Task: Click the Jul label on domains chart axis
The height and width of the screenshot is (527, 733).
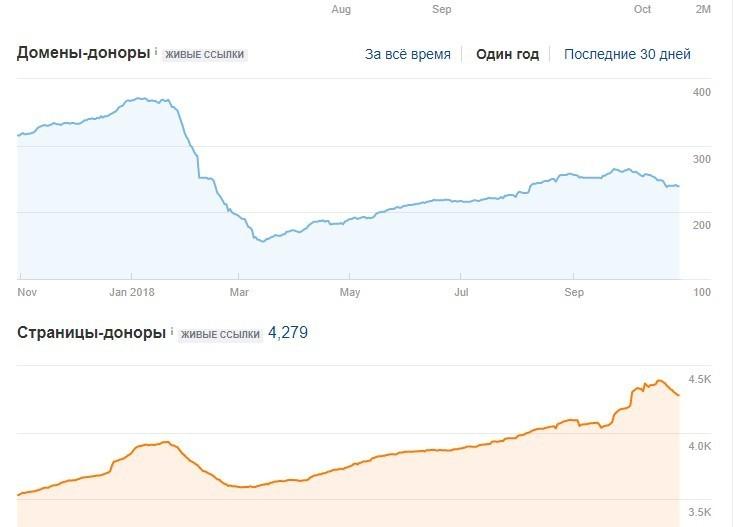Action: coord(461,293)
